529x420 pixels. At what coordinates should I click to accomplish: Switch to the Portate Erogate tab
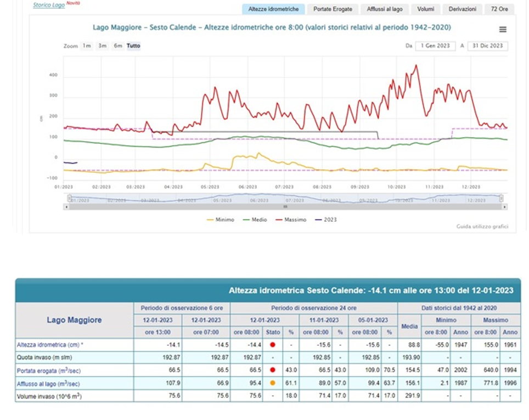333,9
